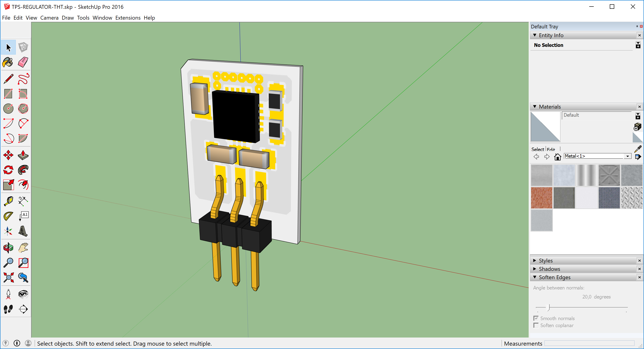Adjust the angle between normals slider

click(548, 307)
